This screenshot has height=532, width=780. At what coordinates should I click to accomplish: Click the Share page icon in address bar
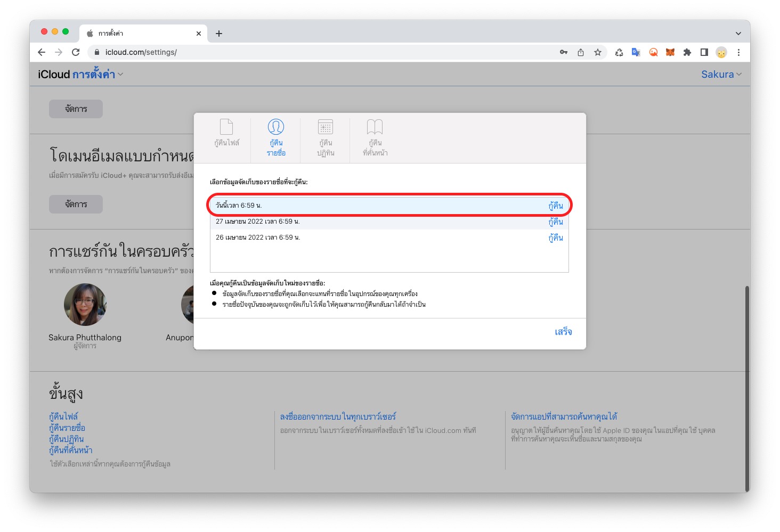(581, 52)
